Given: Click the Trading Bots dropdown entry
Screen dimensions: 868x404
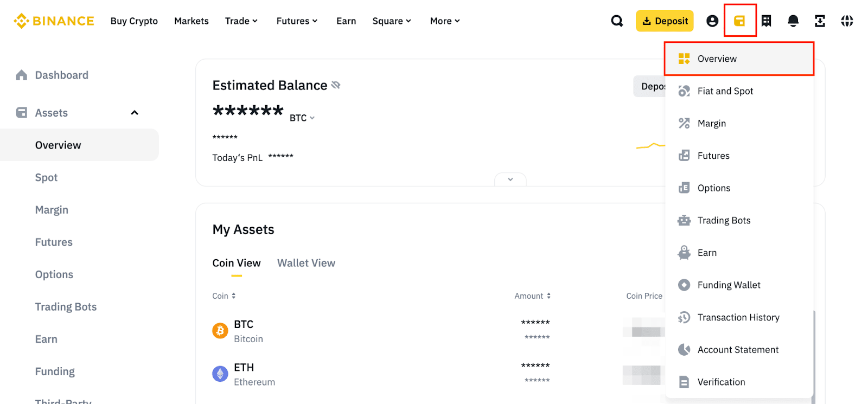Looking at the screenshot, I should coord(739,220).
